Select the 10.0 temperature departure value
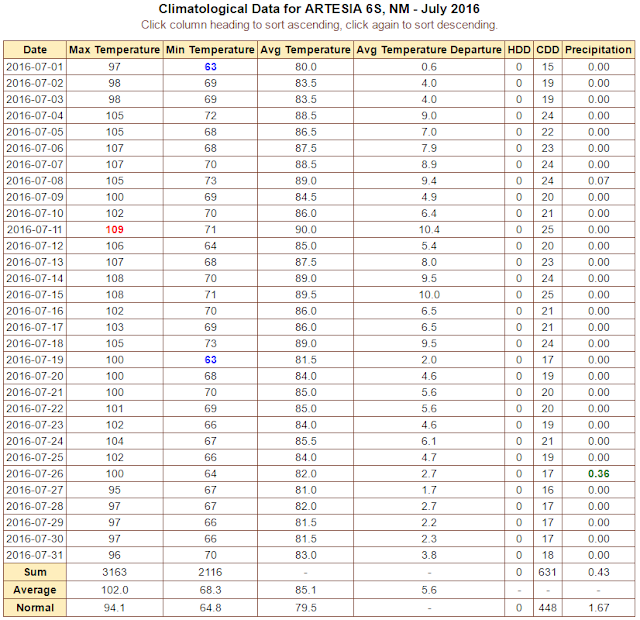The height and width of the screenshot is (620, 640). (x=429, y=295)
